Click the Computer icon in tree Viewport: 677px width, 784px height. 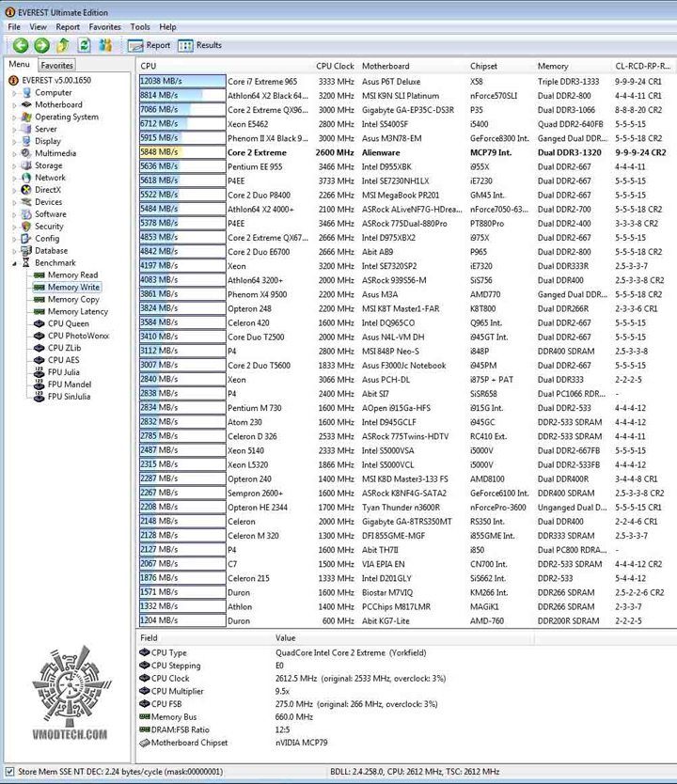26,92
